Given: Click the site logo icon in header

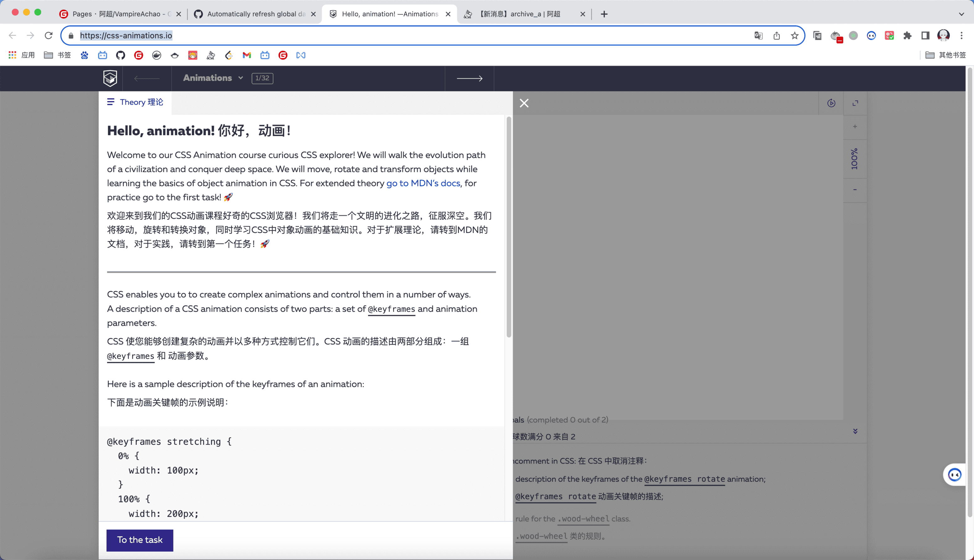Looking at the screenshot, I should (x=110, y=78).
